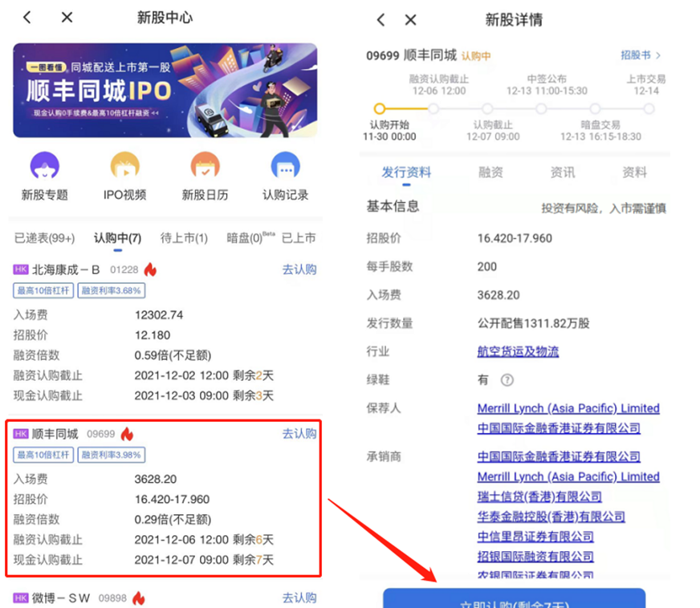Click the 0.59倍(不足额) value
Screen dimensions: 700x608
tap(173, 355)
